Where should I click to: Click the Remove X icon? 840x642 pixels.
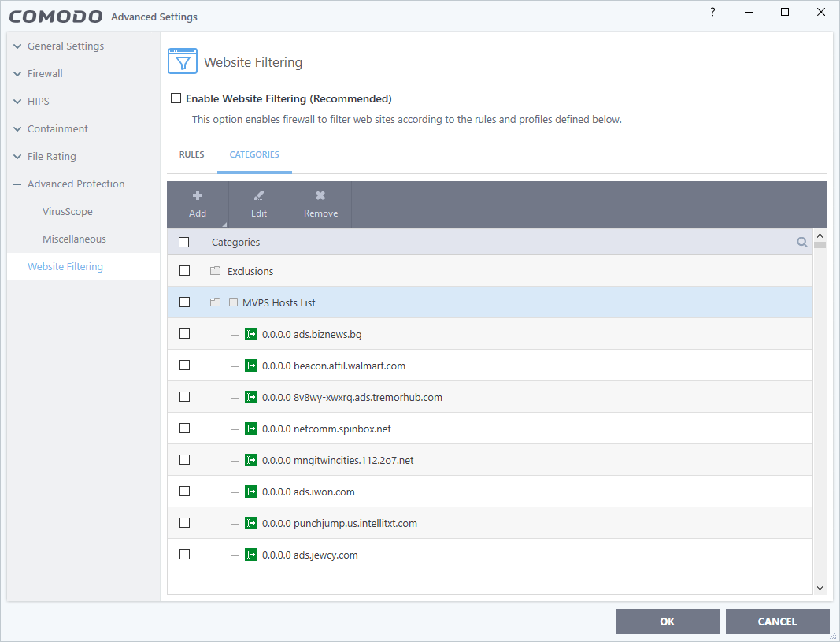320,196
